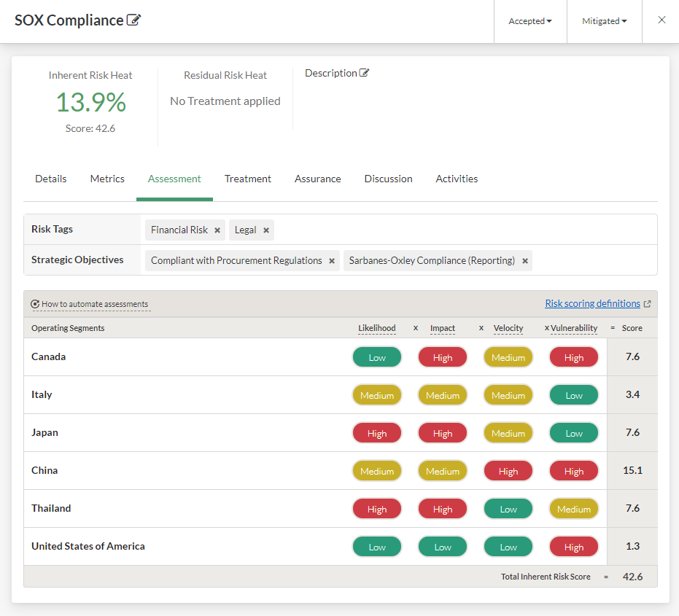The width and height of the screenshot is (679, 616).
Task: Click Total Inherent Risk Score value 42.6
Action: 632,577
